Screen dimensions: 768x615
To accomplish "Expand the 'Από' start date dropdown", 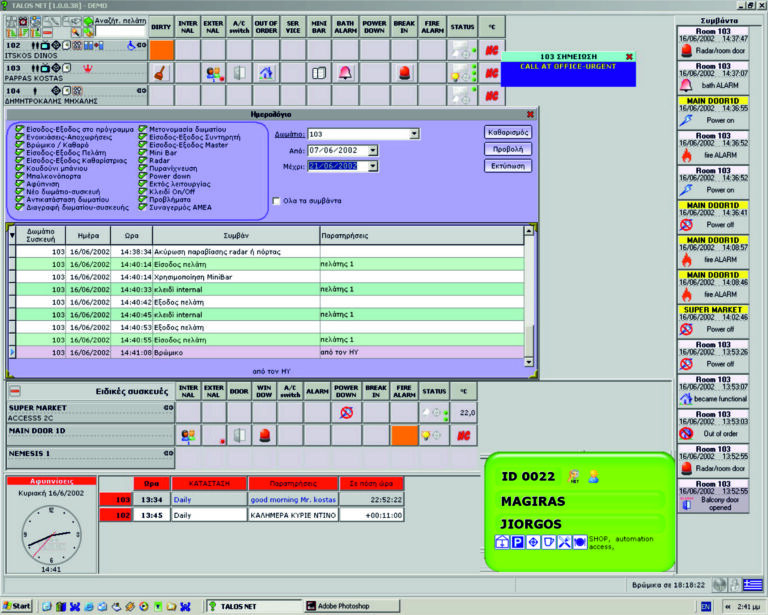I will 372,150.
